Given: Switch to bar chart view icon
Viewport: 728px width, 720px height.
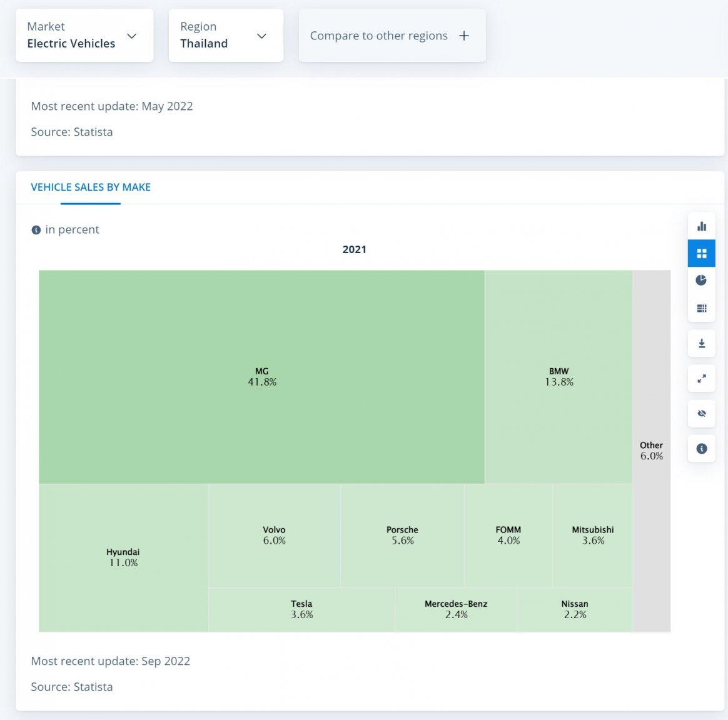Looking at the screenshot, I should coord(701,226).
